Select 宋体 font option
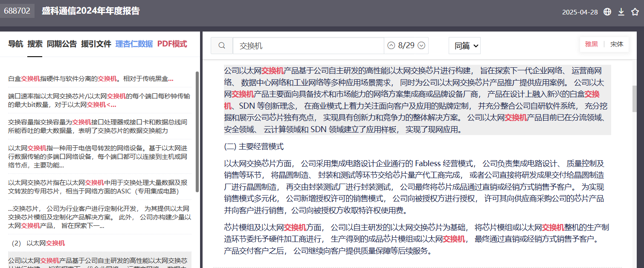 [617, 44]
